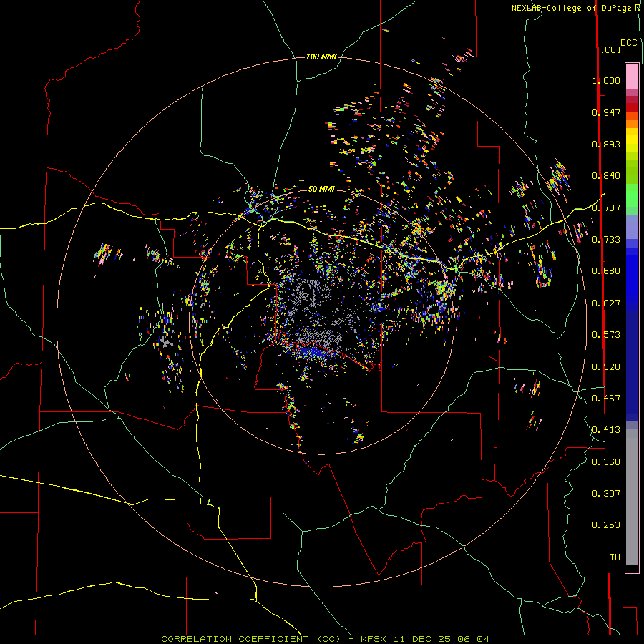Click the DCC legend title
This screenshot has height=644, width=644.
[x=628, y=43]
